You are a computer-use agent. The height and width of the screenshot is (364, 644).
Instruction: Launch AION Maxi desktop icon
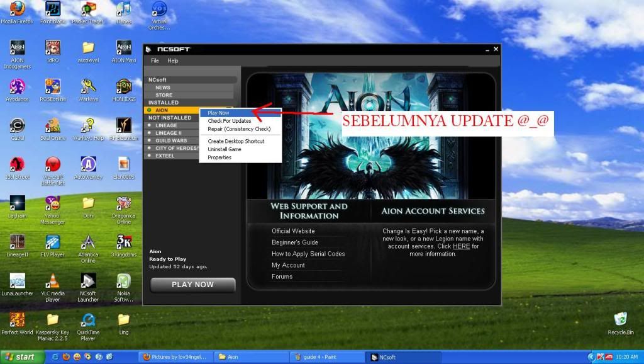(x=124, y=51)
